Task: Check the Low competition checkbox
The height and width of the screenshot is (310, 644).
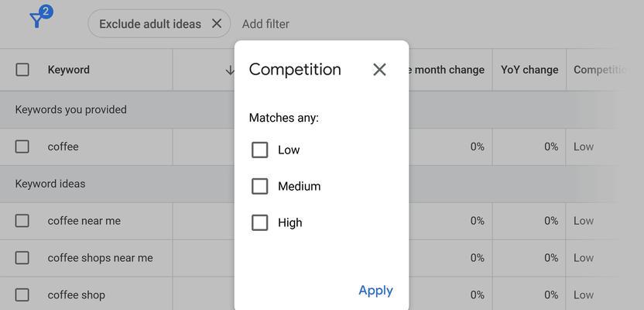Action: coord(259,150)
